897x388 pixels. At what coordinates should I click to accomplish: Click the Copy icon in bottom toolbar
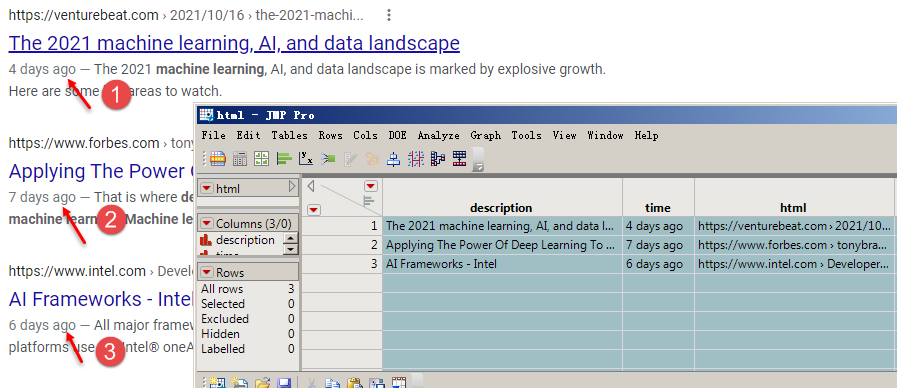[x=333, y=383]
